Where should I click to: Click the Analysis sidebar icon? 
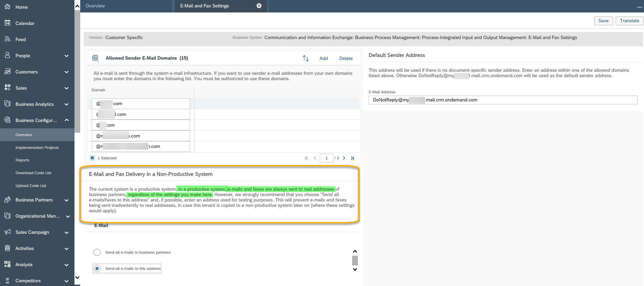pyautogui.click(x=7, y=264)
